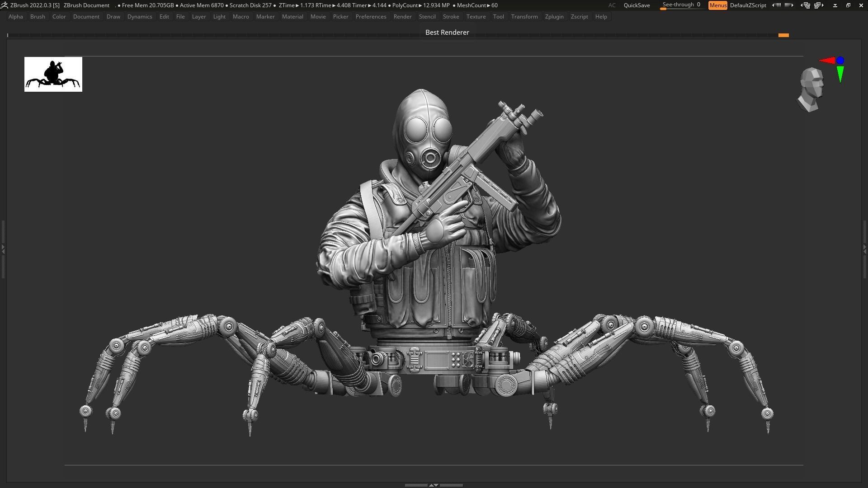Load previous UI layout icon
The width and height of the screenshot is (868, 488).
(x=805, y=5)
